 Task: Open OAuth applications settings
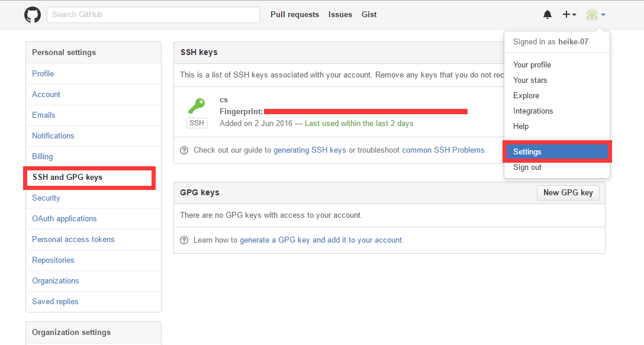click(94, 219)
